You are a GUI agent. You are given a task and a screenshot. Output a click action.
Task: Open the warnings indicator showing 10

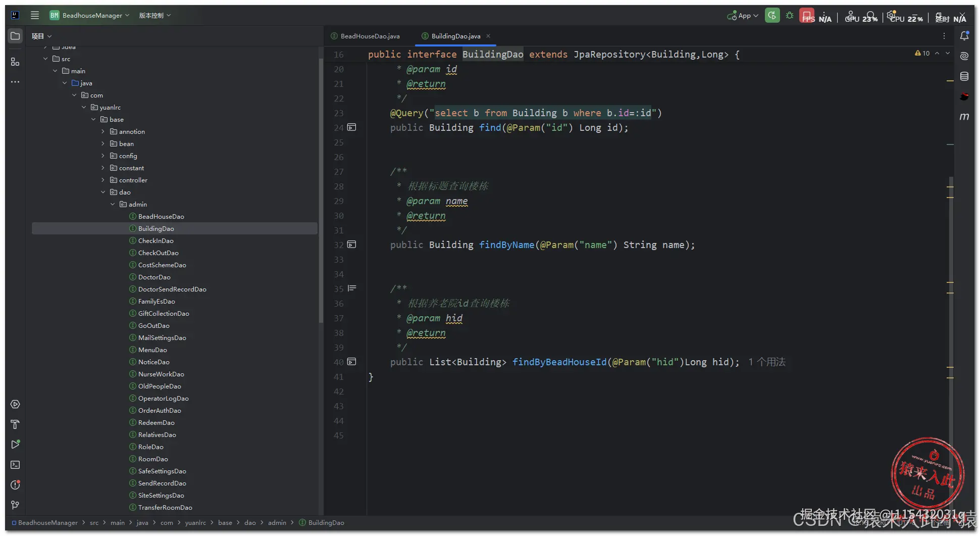922,53
